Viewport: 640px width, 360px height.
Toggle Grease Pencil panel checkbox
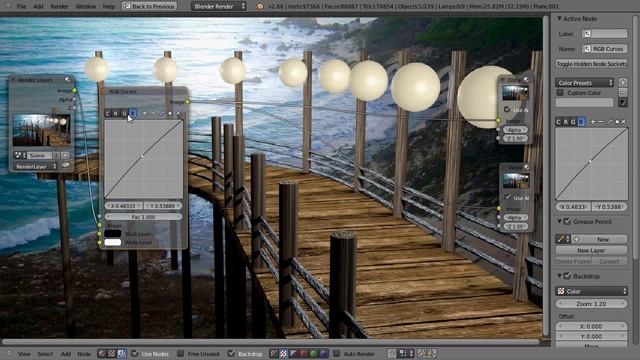coord(567,221)
